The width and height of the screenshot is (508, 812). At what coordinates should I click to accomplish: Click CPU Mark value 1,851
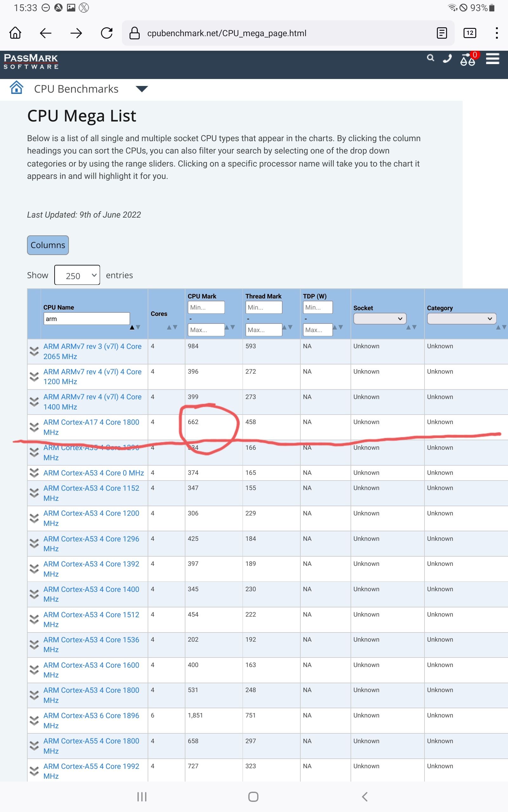click(x=195, y=715)
